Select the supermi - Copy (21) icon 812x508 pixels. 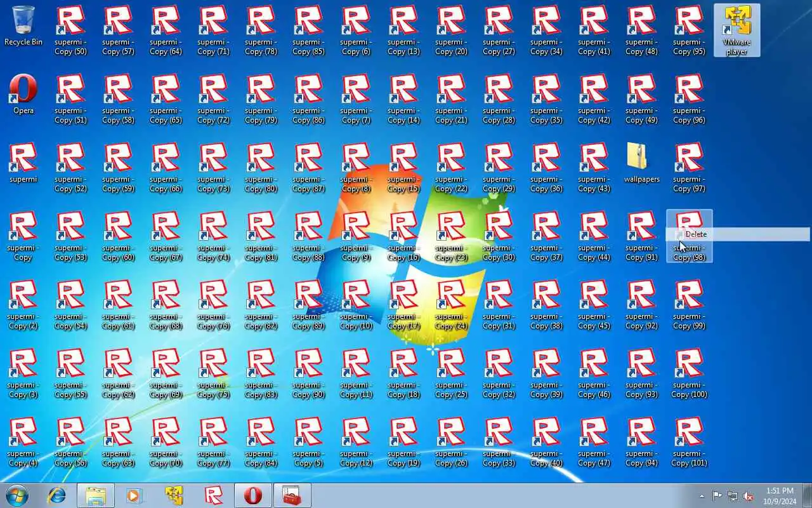pyautogui.click(x=451, y=98)
